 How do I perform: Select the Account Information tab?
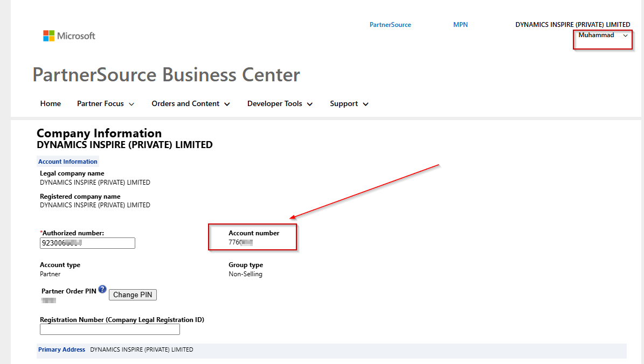pos(68,162)
